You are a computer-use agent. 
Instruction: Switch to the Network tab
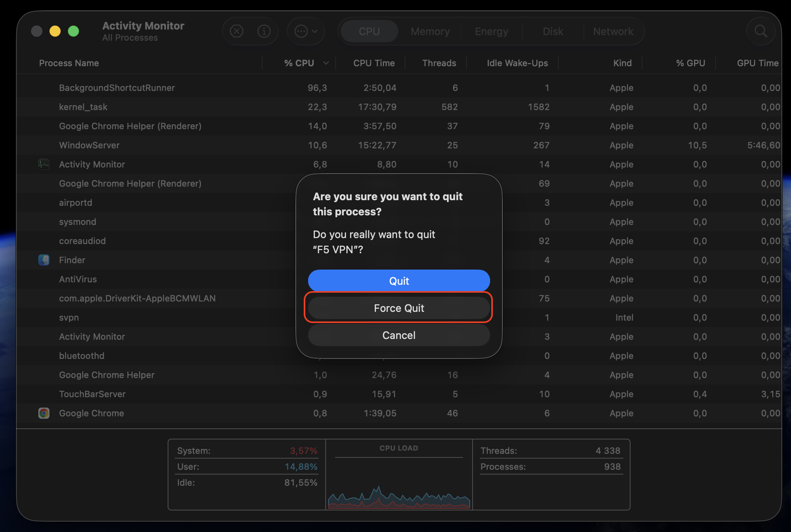coord(613,31)
